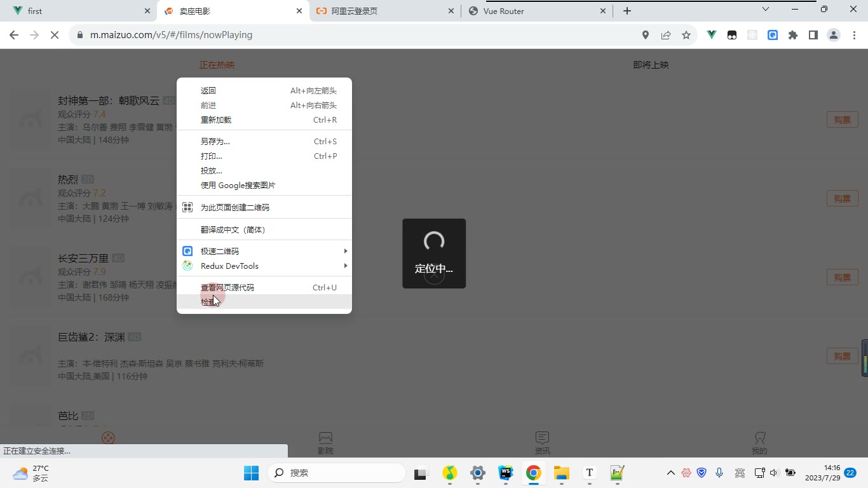Viewport: 868px width, 488px height.
Task: Open the tab search chevron dropdown
Action: (766, 10)
